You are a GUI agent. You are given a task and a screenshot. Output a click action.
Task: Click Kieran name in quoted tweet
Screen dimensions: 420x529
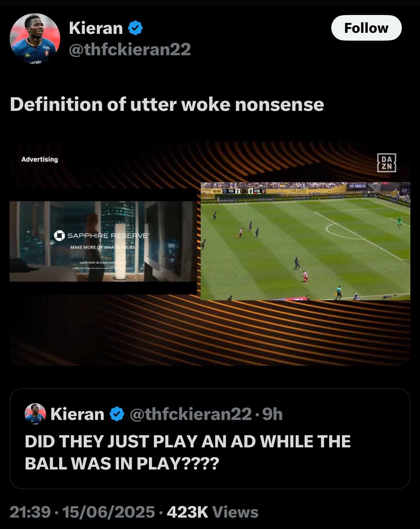click(x=77, y=414)
